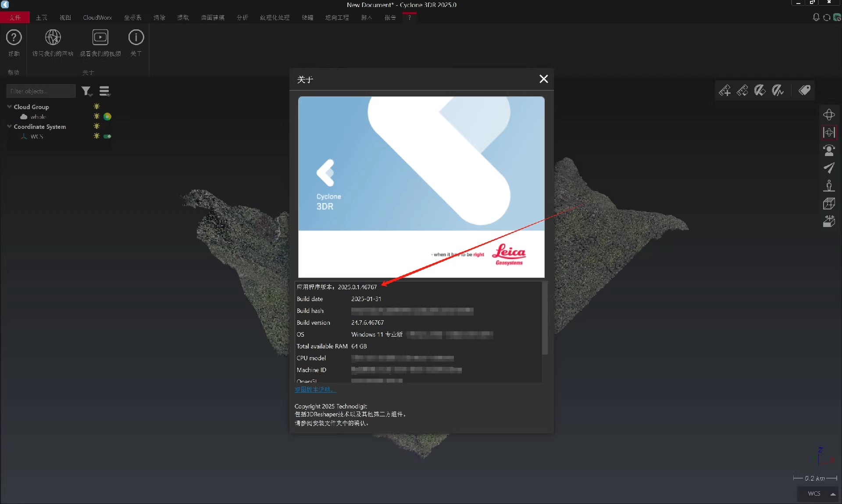Select the WCS tree item
Viewport: 842px width, 504px height.
pos(37,137)
